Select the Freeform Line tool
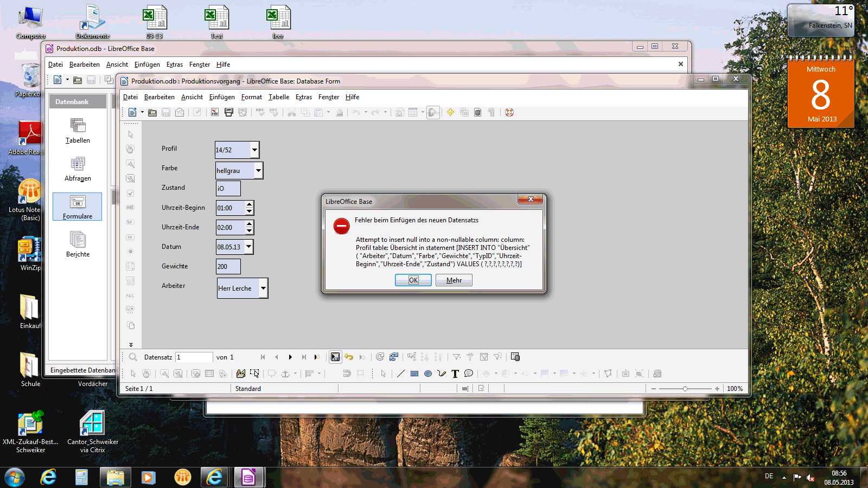Screen dimensions: 868x488 [x=442, y=374]
